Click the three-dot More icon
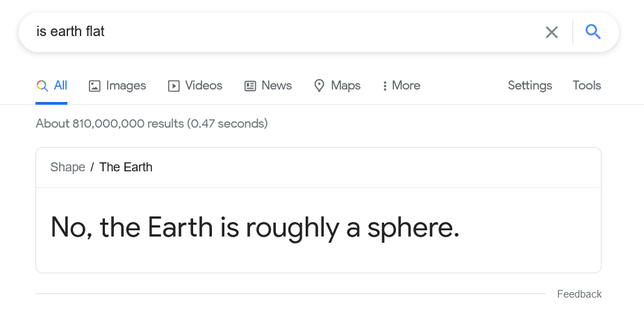Viewport: 644px width, 317px height. coord(384,86)
